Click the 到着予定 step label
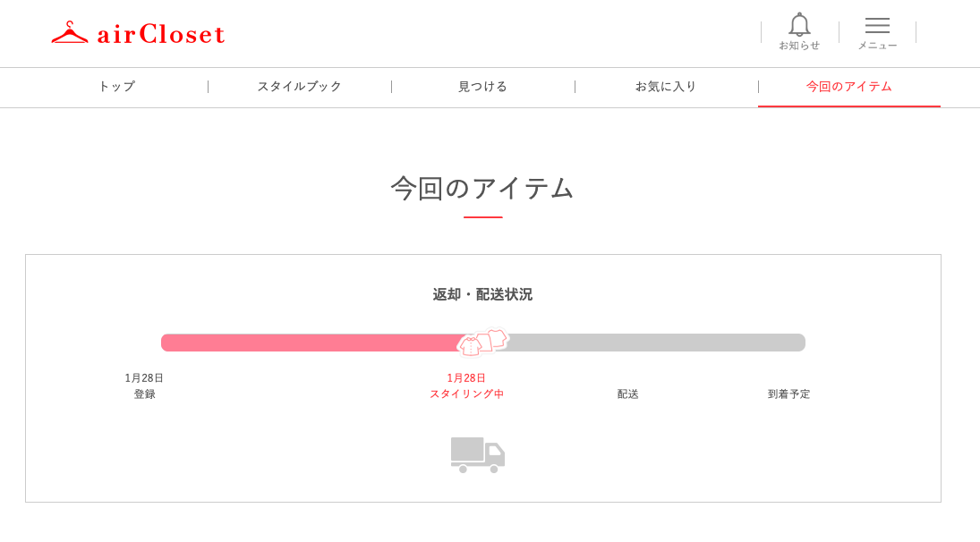 [788, 394]
